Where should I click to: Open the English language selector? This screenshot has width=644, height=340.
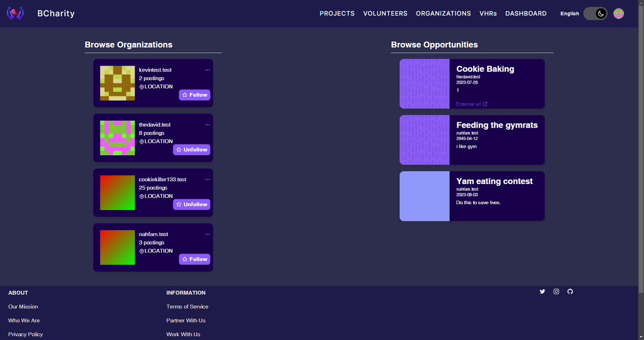click(569, 14)
